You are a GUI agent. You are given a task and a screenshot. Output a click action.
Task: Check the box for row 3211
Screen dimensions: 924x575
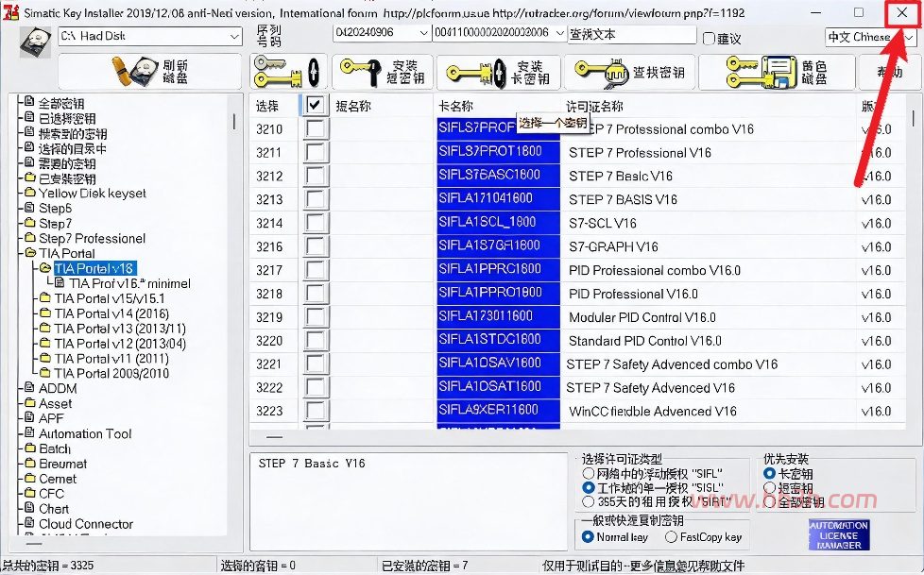(x=315, y=152)
